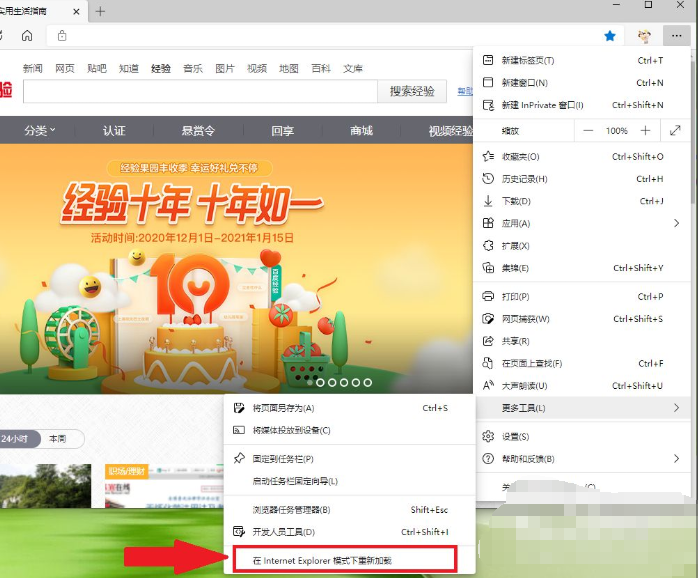The height and width of the screenshot is (578, 698).
Task: Select Print (打印) menu entry
Action: tap(581, 297)
